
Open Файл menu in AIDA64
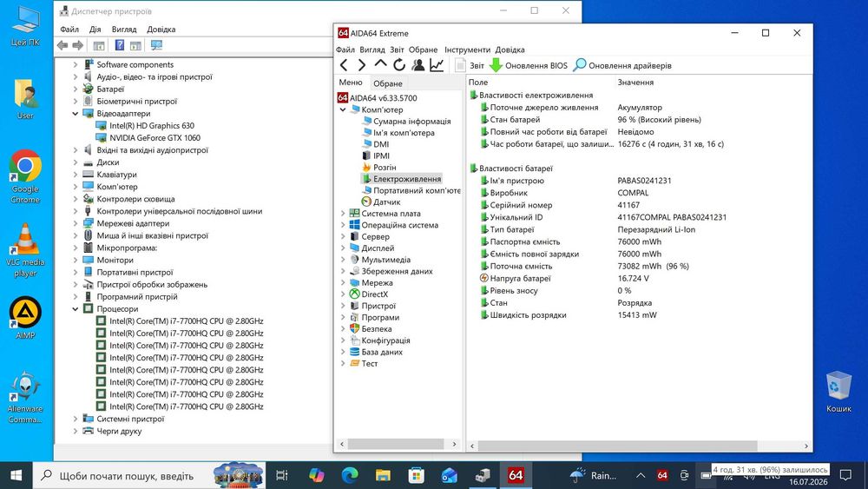(345, 50)
